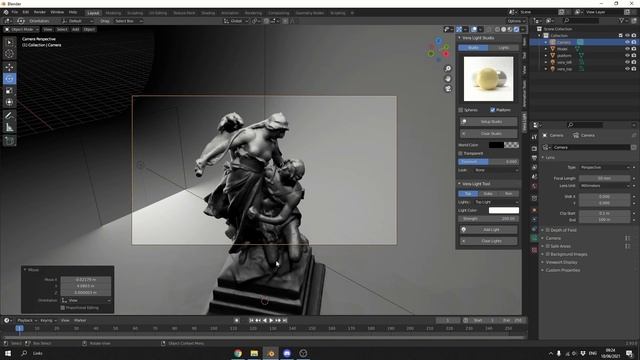This screenshot has height=360, width=640.
Task: Enable the Transparent checkbox
Action: coord(460,153)
